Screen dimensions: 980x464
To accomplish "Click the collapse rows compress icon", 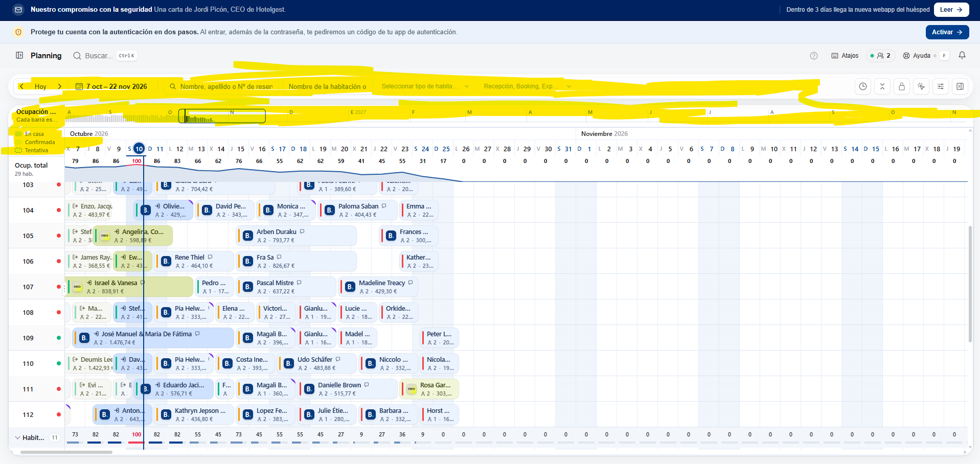I will [x=882, y=86].
